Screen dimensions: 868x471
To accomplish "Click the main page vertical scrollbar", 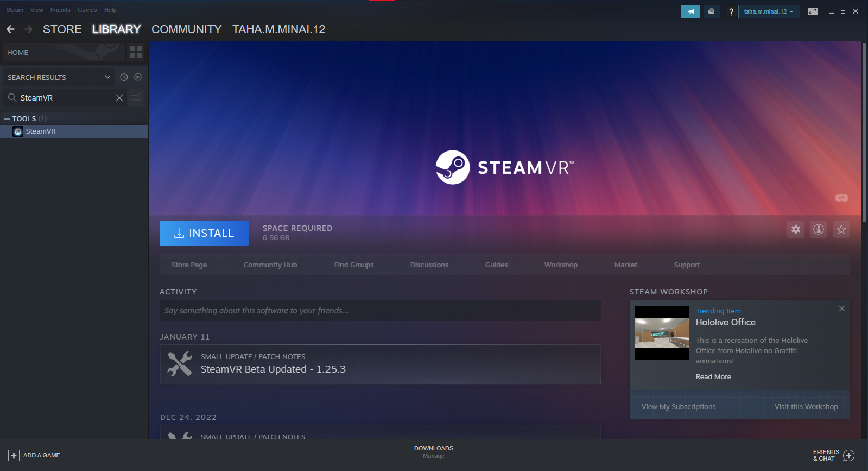I will point(864,132).
